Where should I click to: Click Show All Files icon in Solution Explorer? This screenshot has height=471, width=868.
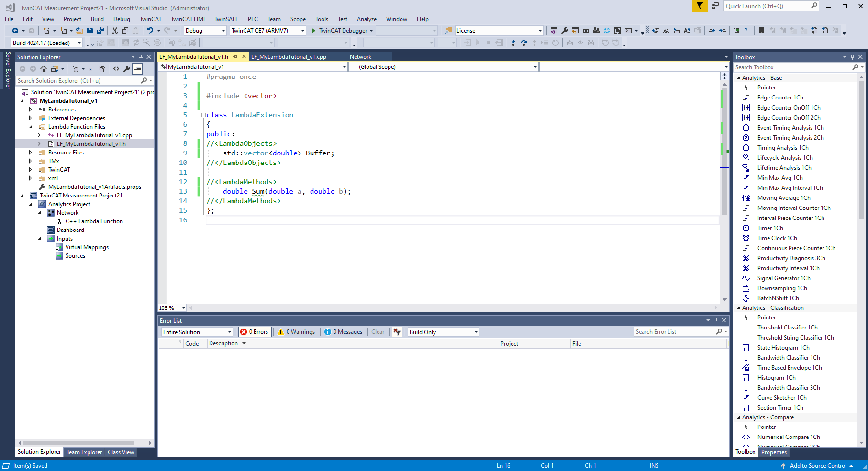[x=102, y=69]
